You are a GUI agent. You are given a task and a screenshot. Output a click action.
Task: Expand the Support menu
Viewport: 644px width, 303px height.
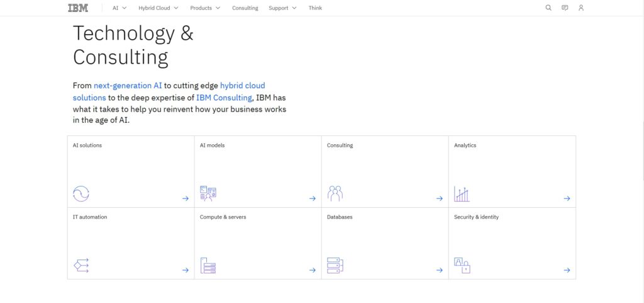[x=282, y=8]
